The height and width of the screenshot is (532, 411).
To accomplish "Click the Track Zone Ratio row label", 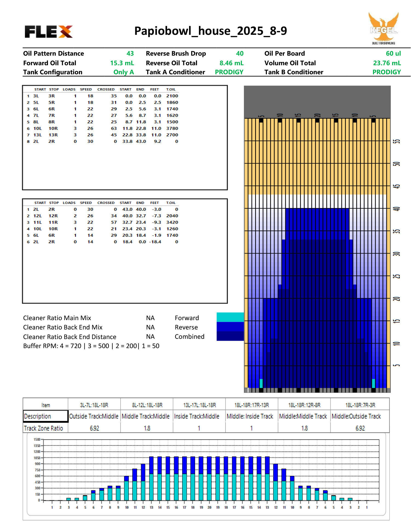I will click(x=44, y=428).
